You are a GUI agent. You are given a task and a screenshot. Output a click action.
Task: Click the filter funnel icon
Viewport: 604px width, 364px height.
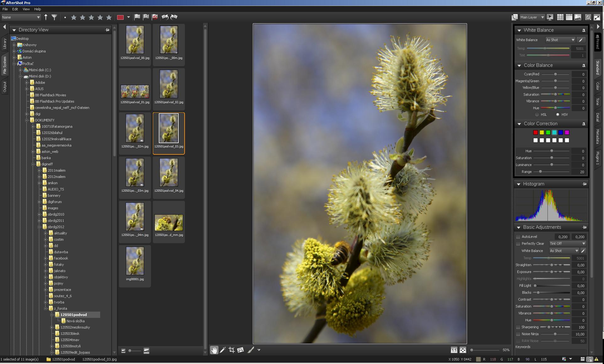click(x=54, y=17)
